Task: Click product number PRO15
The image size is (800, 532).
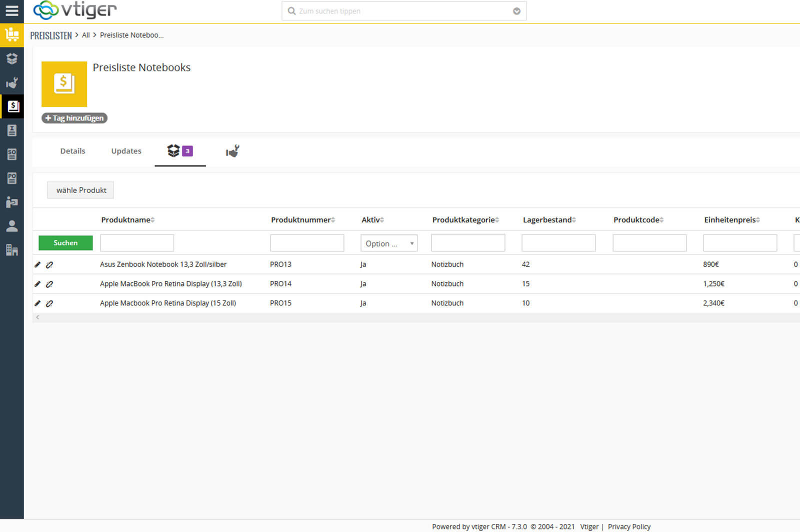Action: click(280, 303)
